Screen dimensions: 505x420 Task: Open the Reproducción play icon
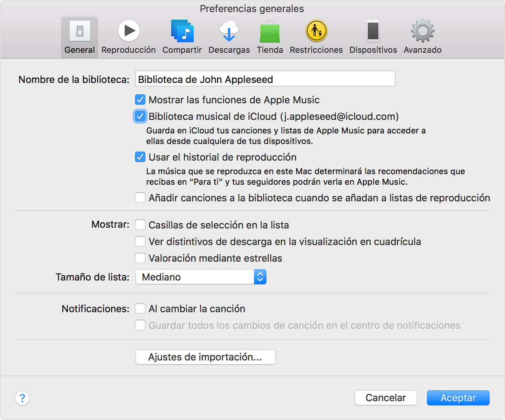(128, 31)
